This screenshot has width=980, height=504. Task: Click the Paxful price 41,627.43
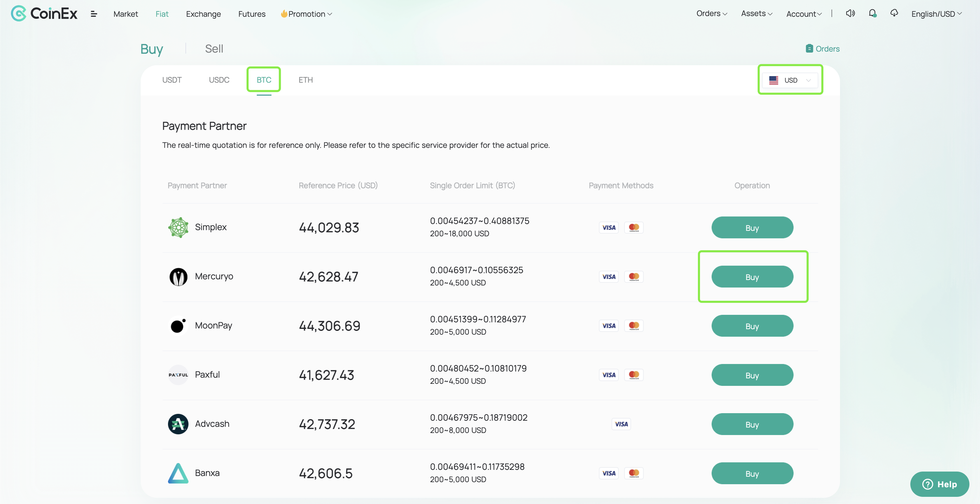tap(326, 375)
